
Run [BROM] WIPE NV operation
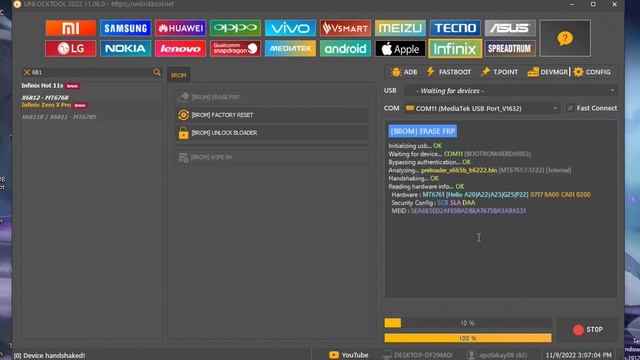tap(272, 157)
